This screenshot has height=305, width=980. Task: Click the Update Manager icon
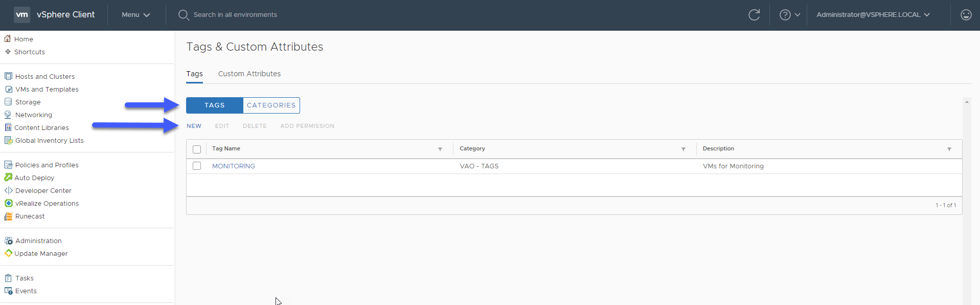(8, 253)
